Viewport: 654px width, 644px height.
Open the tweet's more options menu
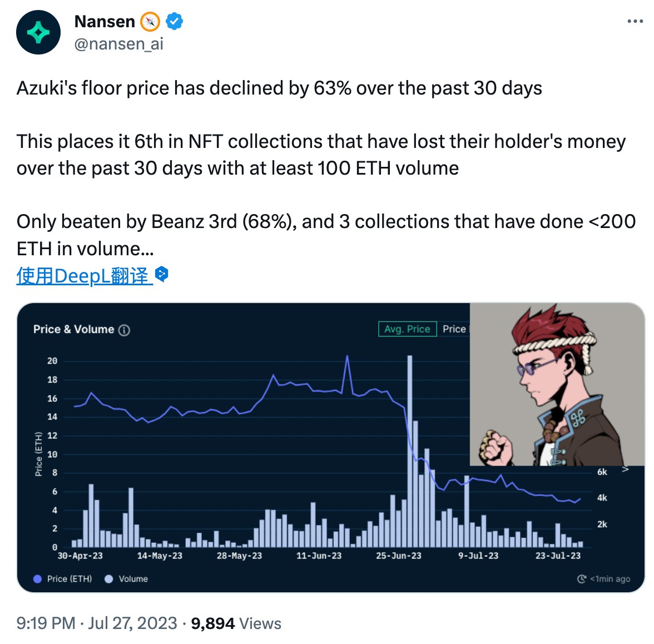tap(635, 22)
